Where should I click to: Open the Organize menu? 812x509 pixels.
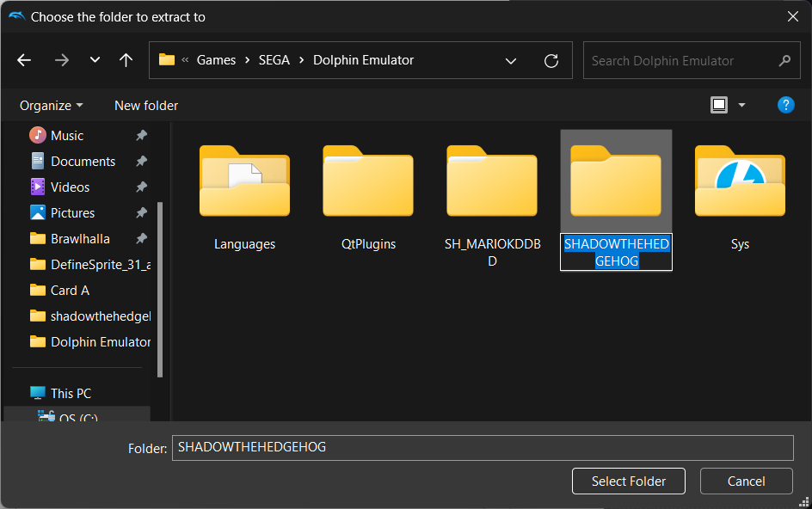[51, 106]
